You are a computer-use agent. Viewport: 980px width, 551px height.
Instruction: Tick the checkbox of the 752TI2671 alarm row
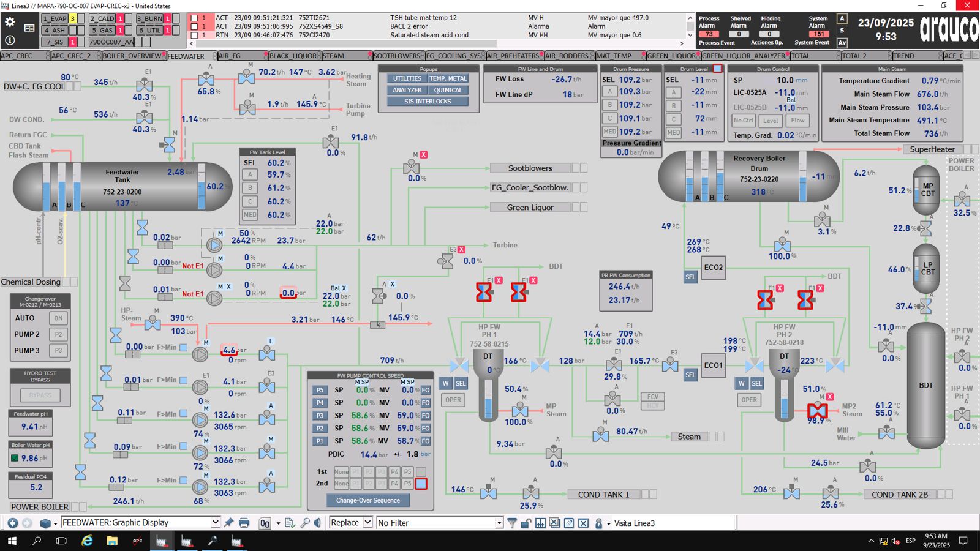(x=194, y=18)
